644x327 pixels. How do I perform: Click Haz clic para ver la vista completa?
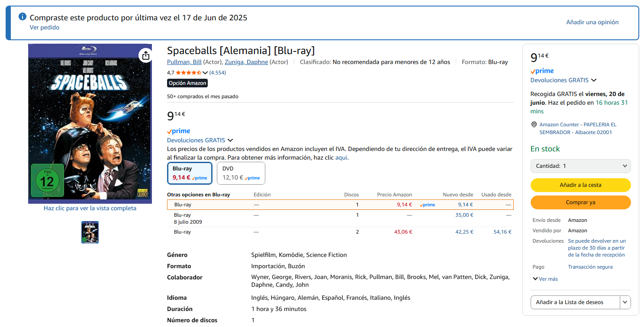tap(90, 208)
